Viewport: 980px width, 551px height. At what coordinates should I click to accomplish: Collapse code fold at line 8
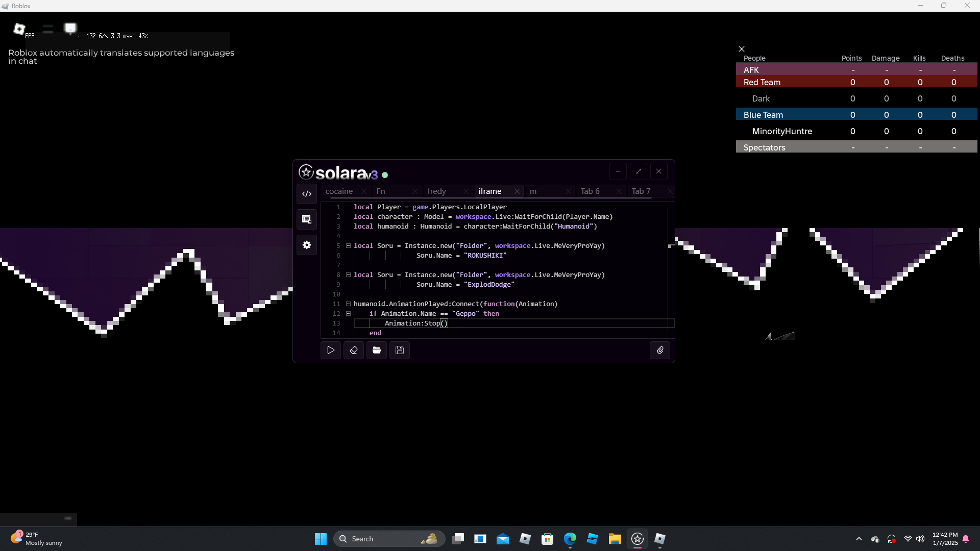(349, 275)
